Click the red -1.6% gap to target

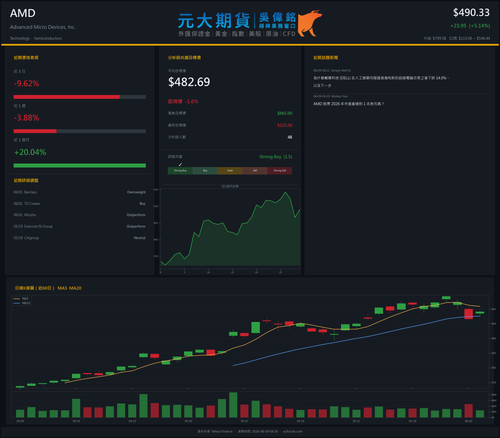(192, 102)
